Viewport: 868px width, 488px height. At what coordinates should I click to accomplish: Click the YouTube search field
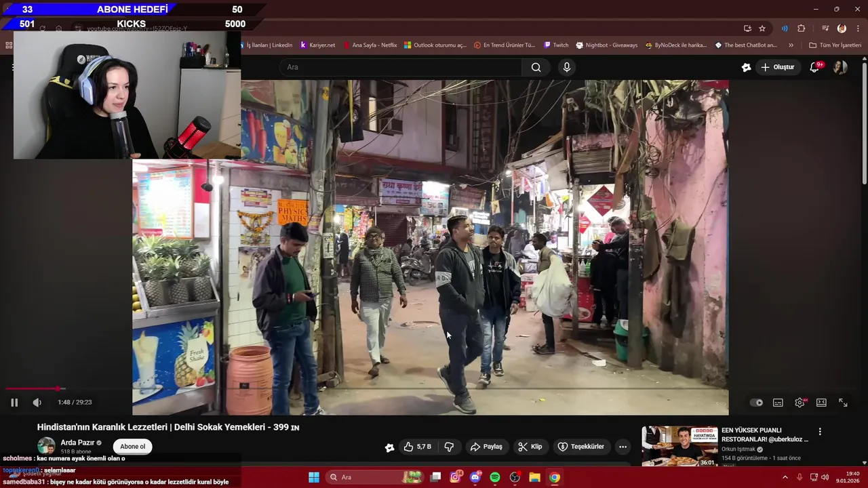pos(400,67)
